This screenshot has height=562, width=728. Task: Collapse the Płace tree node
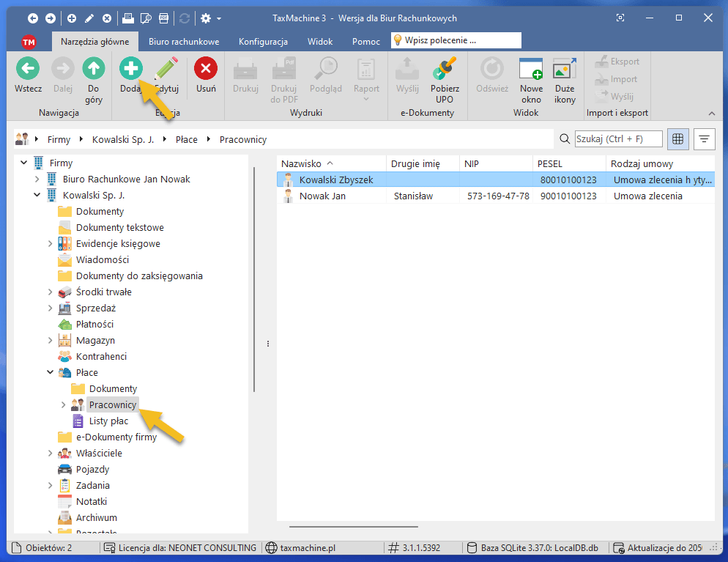pyautogui.click(x=50, y=372)
